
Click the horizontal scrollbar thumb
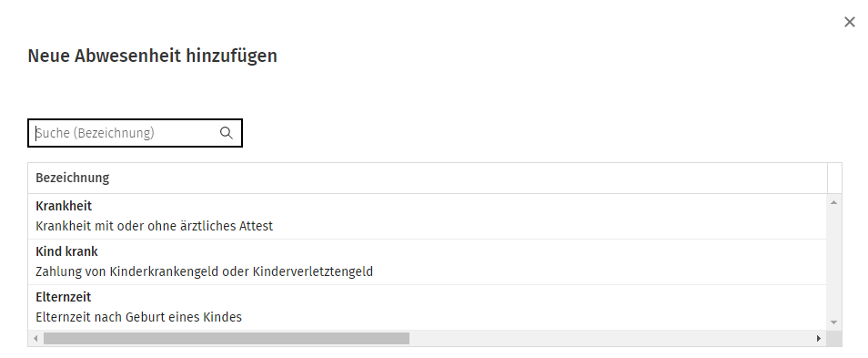pyautogui.click(x=227, y=338)
